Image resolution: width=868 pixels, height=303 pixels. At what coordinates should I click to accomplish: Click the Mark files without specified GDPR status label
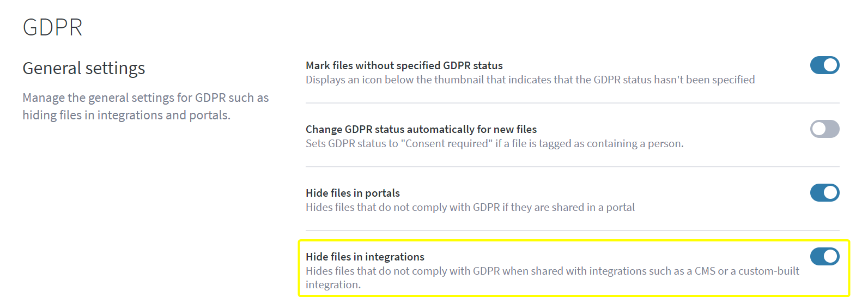click(404, 65)
